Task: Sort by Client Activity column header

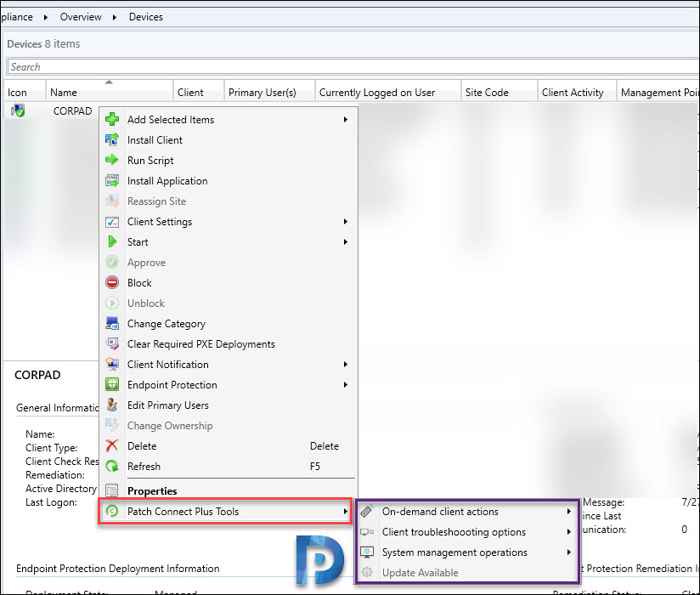Action: (x=577, y=92)
